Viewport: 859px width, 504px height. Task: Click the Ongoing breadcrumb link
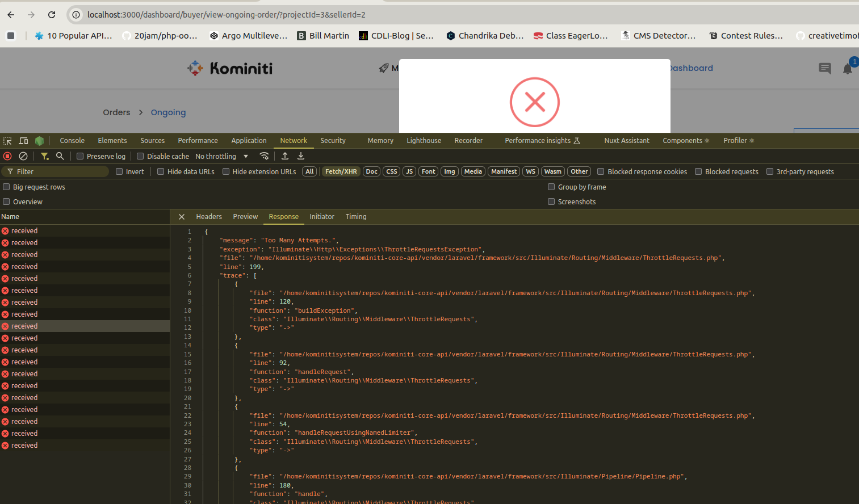pyautogui.click(x=168, y=112)
